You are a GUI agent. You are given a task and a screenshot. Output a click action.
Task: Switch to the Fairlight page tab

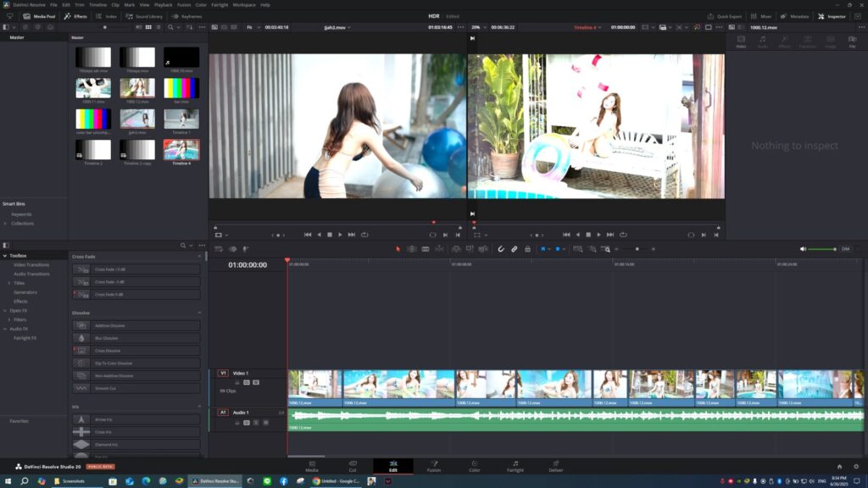pyautogui.click(x=515, y=466)
